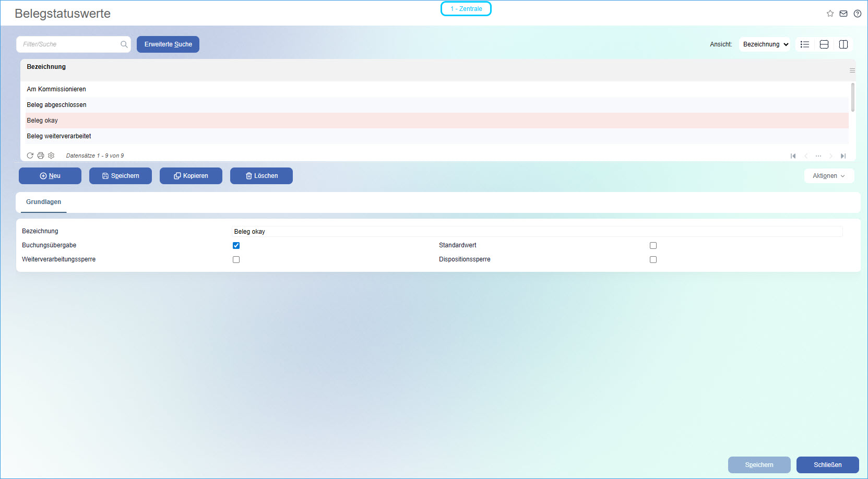The height and width of the screenshot is (479, 868).
Task: Select the Grundlagen tab
Action: point(44,202)
